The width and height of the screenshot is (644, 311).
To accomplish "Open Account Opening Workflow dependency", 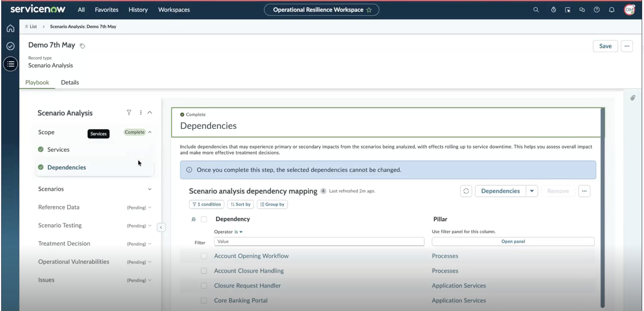I will coord(251,256).
